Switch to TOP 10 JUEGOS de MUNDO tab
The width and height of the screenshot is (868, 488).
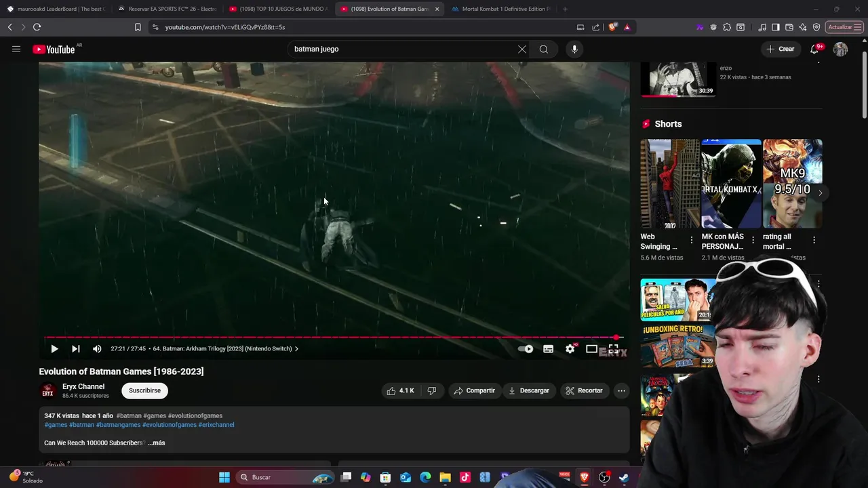click(x=279, y=9)
